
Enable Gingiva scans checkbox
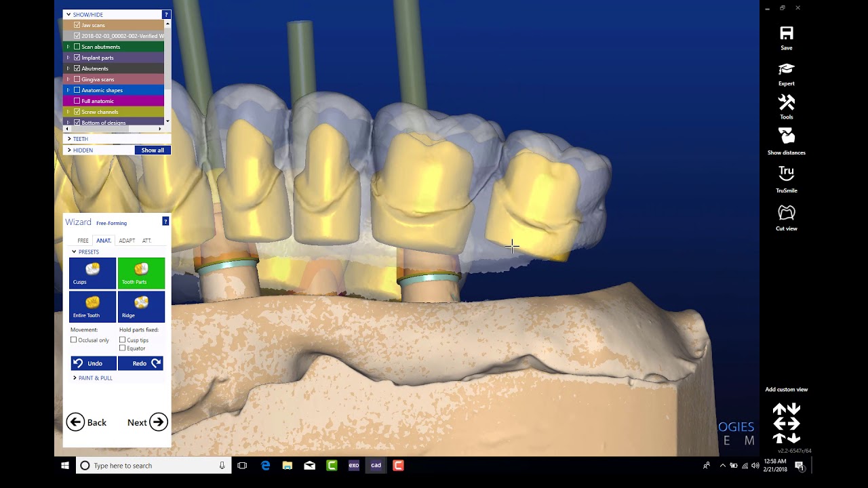pos(77,79)
